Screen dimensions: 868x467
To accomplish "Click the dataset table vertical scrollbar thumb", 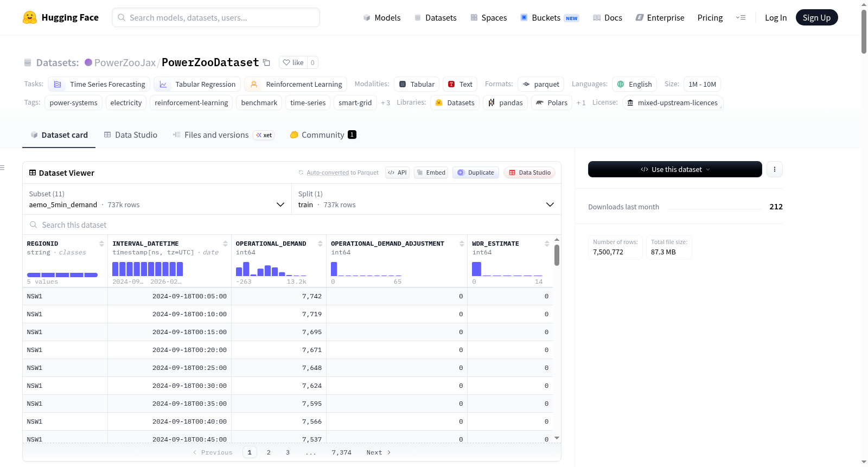I will pyautogui.click(x=557, y=255).
